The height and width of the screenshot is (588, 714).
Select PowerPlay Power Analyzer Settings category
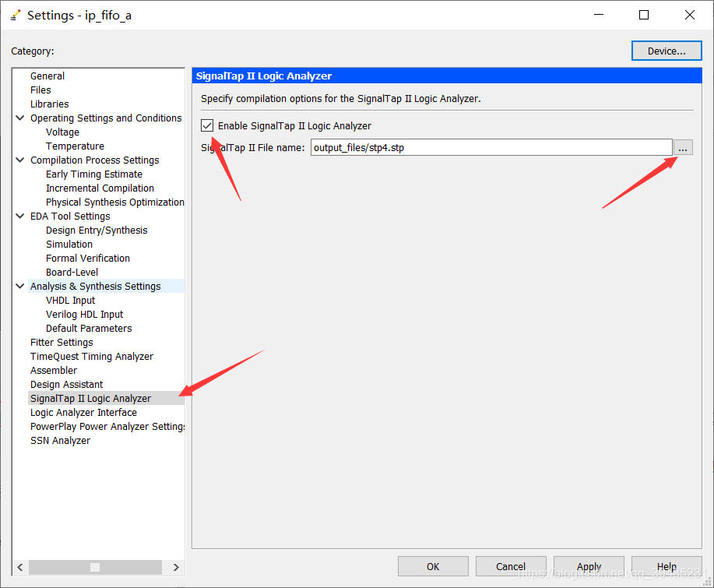(107, 427)
